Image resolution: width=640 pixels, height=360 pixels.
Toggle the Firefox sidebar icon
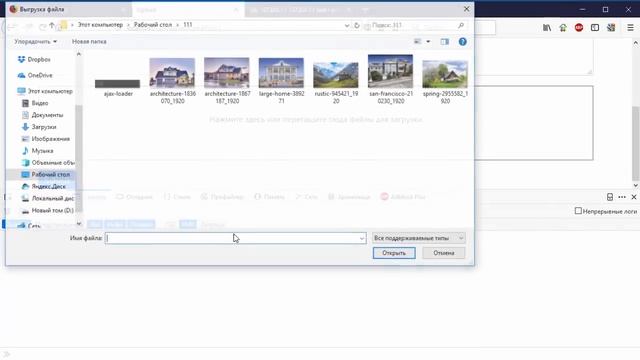[595, 28]
